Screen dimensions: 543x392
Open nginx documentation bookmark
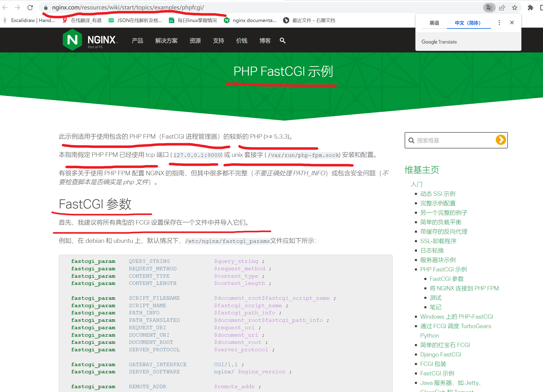250,20
